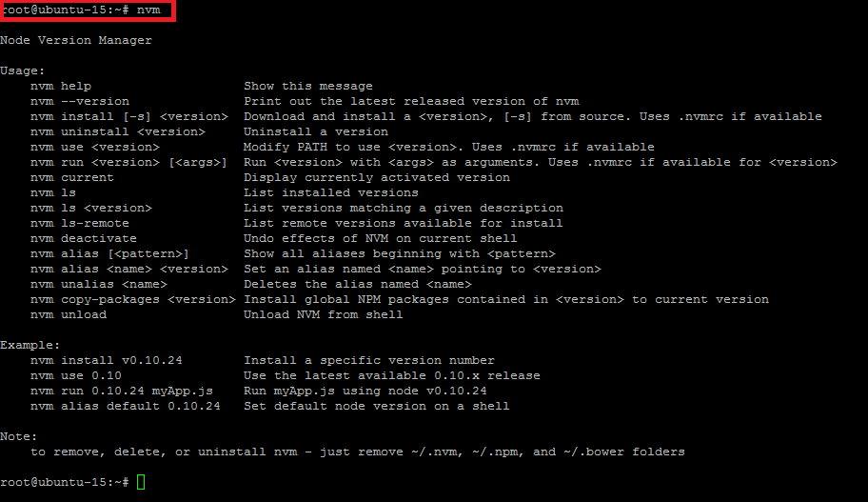Click the 'nvm run <version> [<args>]' command text
This screenshot has width=868, height=502.
128,162
